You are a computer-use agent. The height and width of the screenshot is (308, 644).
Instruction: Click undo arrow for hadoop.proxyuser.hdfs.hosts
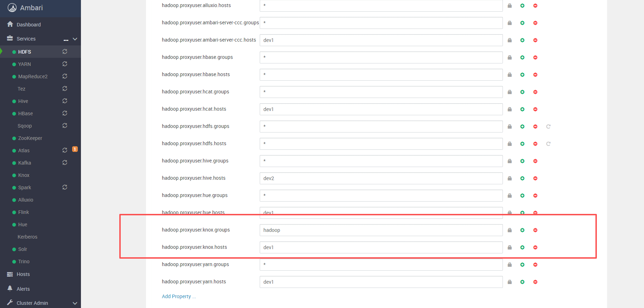click(x=548, y=144)
